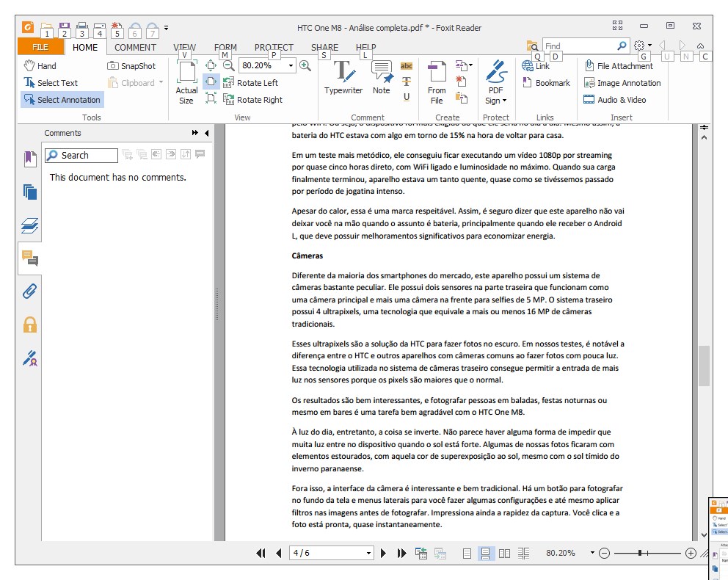Screen dimensions: 728x580
Task: Click the Fit Width view icon
Action: coord(211,81)
